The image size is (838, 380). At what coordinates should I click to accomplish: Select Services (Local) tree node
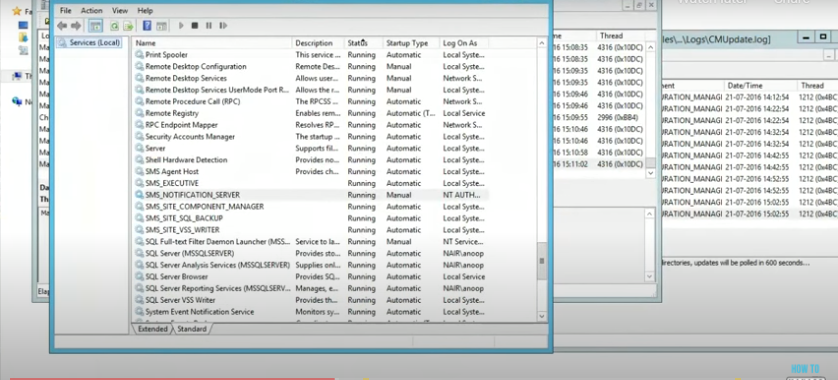[89, 42]
